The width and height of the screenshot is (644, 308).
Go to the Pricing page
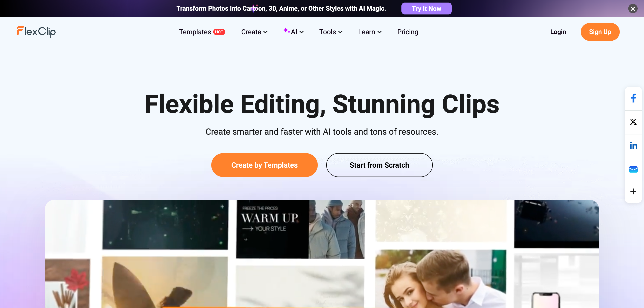point(407,32)
